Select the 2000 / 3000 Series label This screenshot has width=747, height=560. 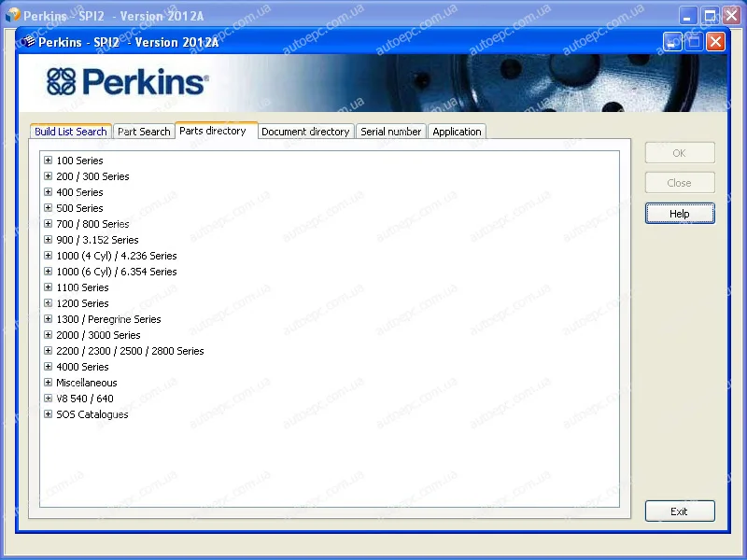click(98, 335)
